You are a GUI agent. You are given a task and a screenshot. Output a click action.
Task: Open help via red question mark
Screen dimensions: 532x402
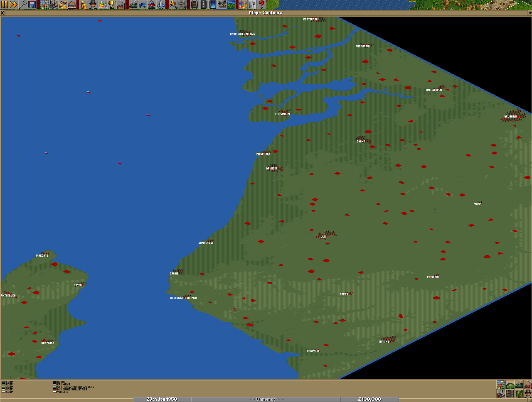(261, 5)
